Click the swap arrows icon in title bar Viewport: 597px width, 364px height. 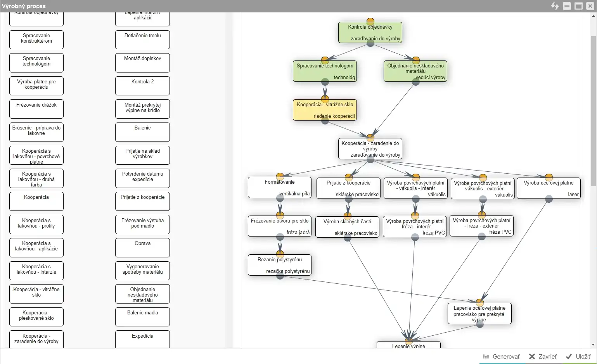tap(555, 6)
